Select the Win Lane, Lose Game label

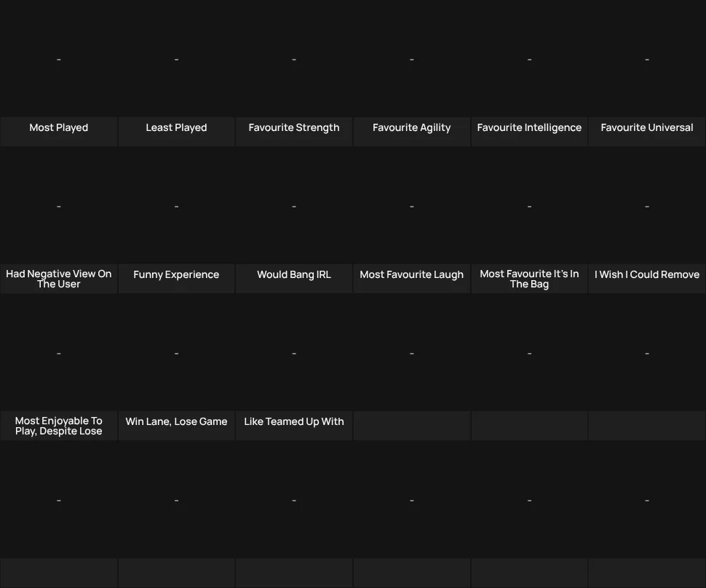(176, 421)
